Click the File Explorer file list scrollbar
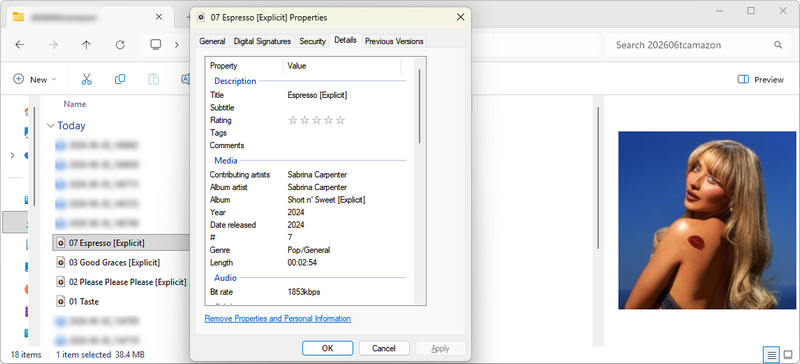The height and width of the screenshot is (364, 800). point(598,179)
